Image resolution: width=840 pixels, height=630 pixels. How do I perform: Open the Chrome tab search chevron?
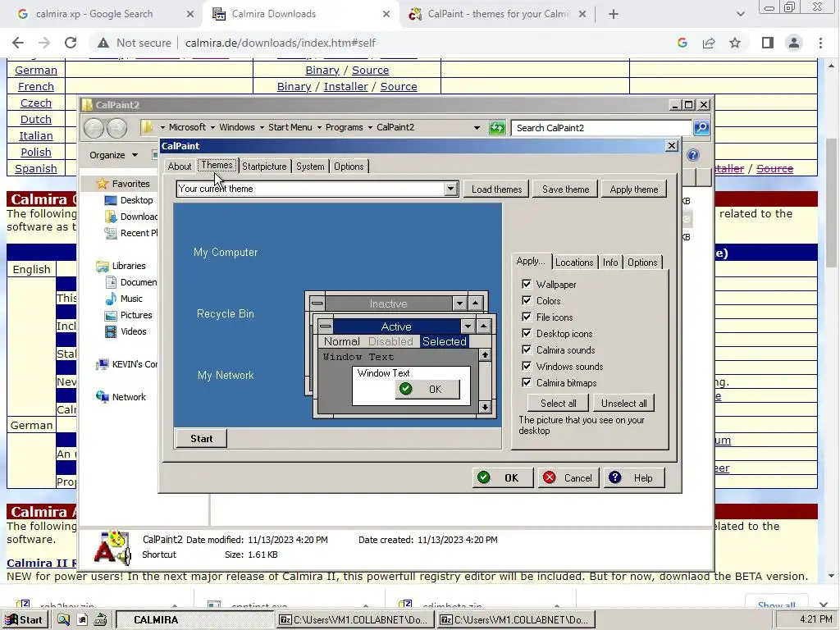tap(741, 14)
